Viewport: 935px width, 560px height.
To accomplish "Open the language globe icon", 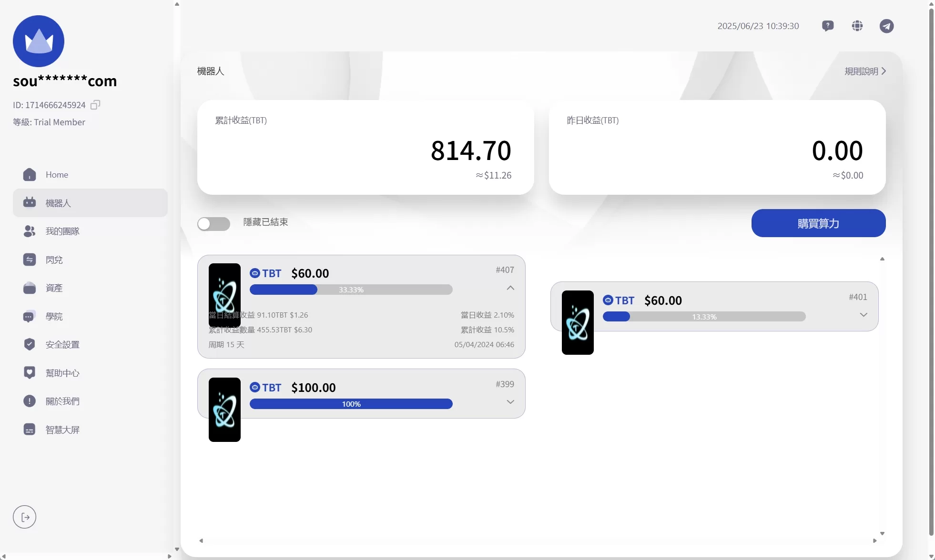I will [x=857, y=26].
